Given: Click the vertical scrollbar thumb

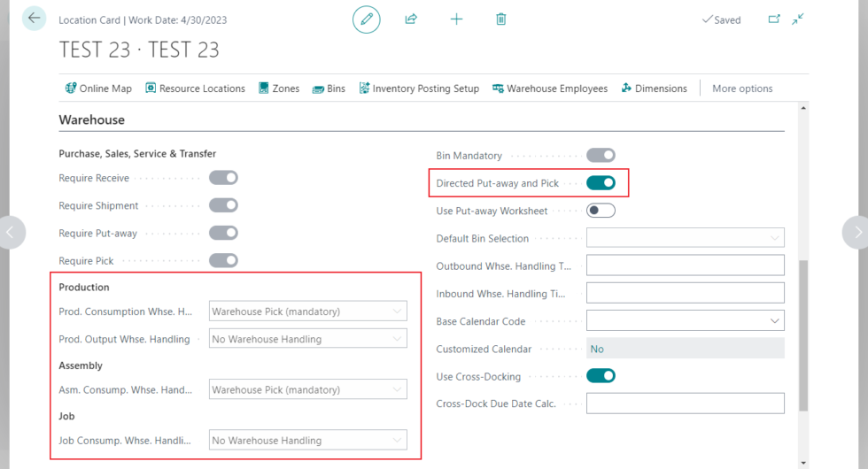Looking at the screenshot, I should [803, 335].
